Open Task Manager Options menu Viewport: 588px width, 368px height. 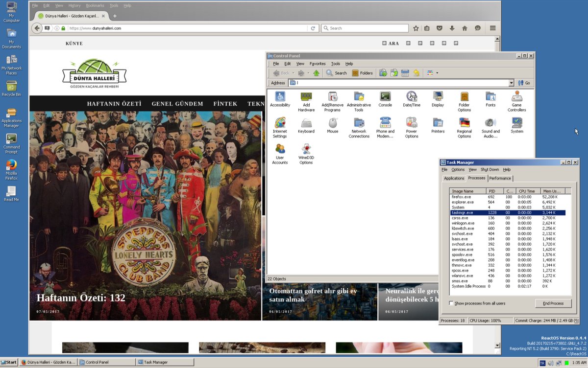click(x=458, y=170)
